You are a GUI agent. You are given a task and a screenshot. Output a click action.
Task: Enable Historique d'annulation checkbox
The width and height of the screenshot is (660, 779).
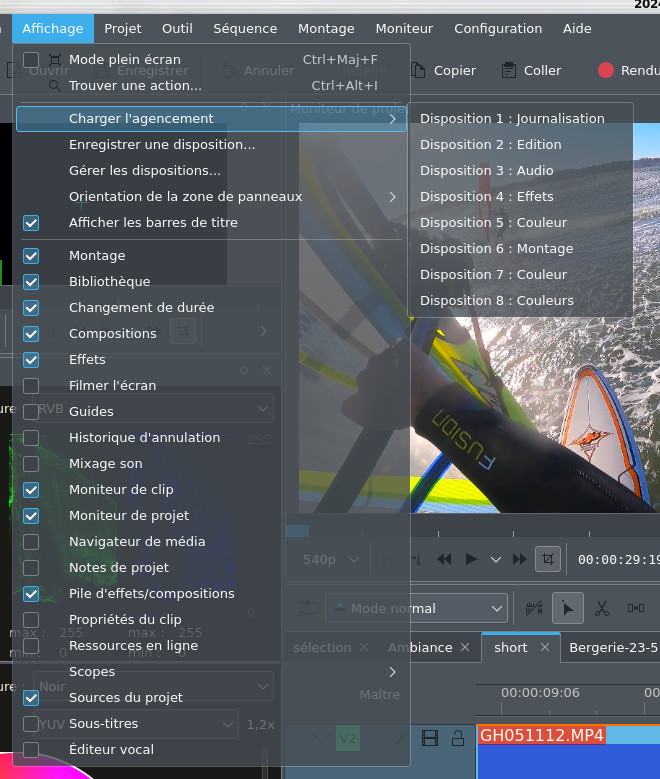click(x=31, y=438)
